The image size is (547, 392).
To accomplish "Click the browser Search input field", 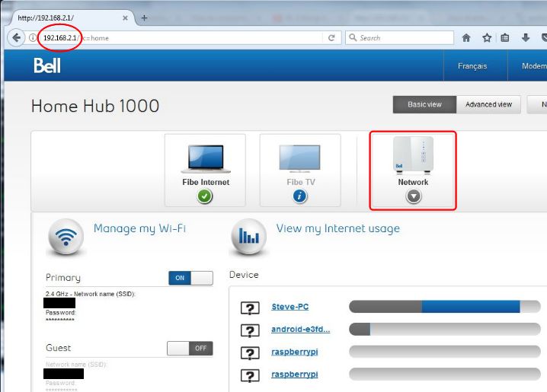I will click(399, 37).
